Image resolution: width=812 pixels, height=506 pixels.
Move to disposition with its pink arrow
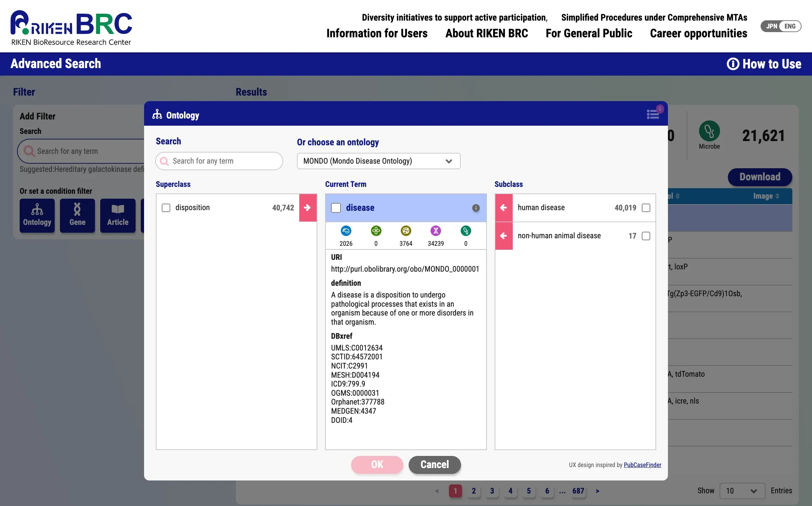(307, 208)
